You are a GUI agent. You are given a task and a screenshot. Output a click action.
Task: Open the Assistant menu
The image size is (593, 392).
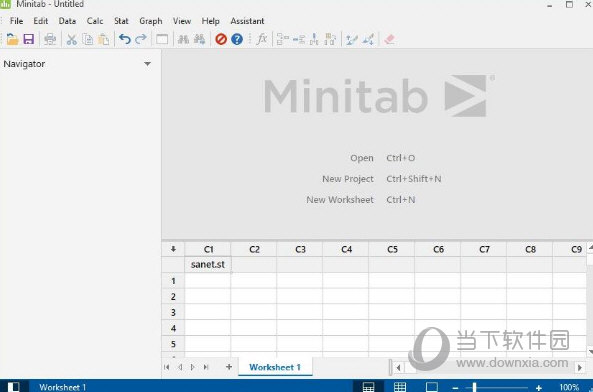(x=247, y=21)
